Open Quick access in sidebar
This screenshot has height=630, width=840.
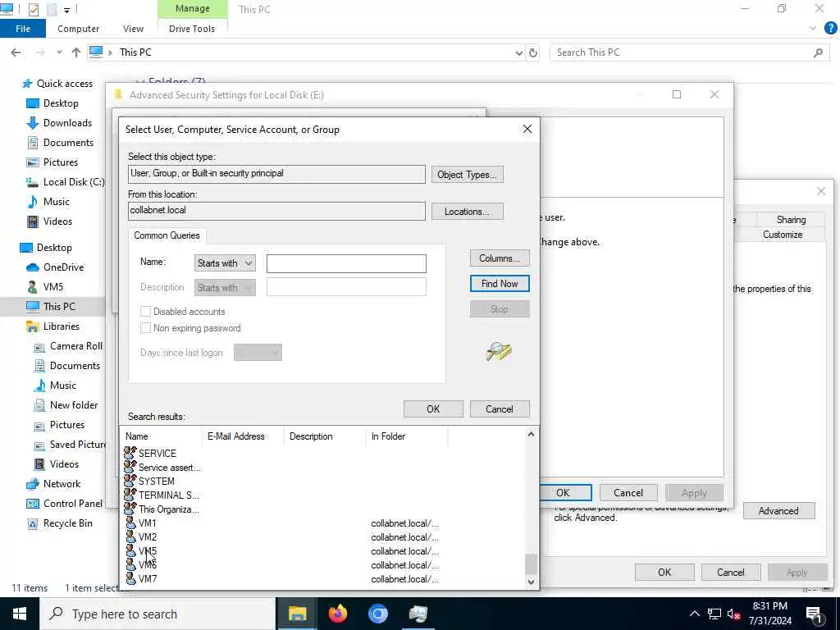tap(64, 84)
